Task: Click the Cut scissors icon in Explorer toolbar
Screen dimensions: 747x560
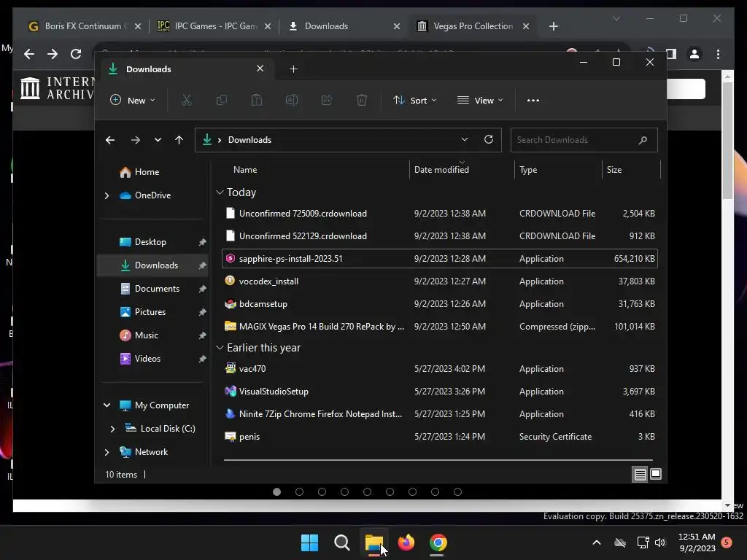Action: (186, 100)
